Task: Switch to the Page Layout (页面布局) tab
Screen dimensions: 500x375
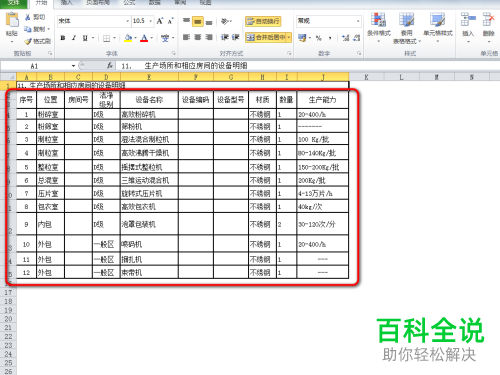Action: tap(98, 3)
